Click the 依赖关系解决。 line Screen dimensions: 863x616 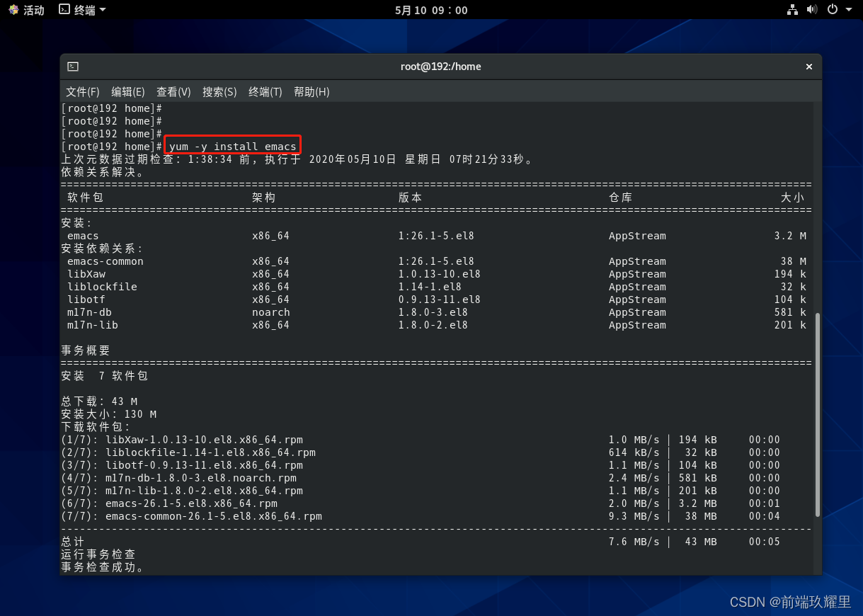click(x=103, y=172)
